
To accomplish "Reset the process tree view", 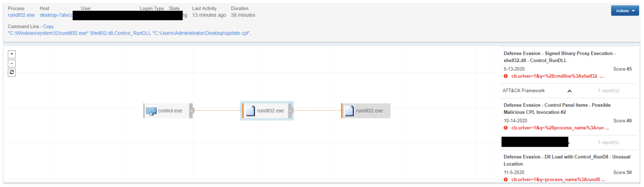I will (12, 73).
